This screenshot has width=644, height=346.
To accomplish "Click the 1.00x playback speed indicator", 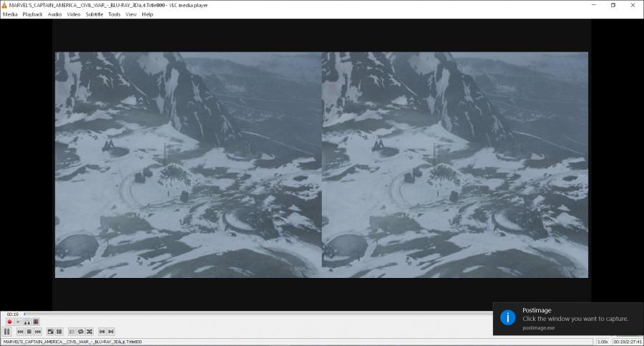I will [x=602, y=342].
